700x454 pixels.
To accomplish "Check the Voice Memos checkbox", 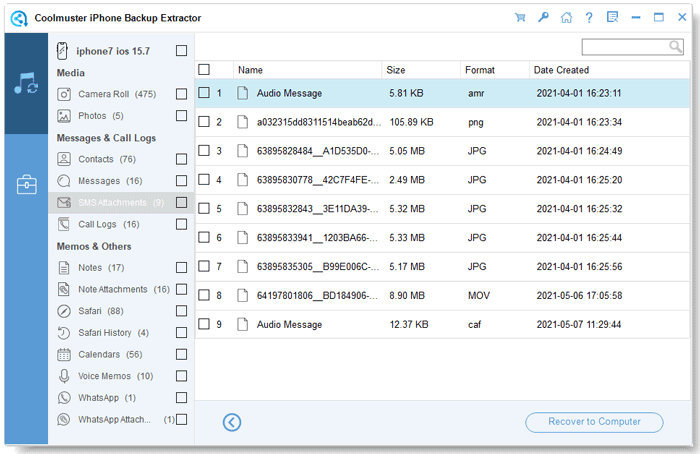I will 181,376.
